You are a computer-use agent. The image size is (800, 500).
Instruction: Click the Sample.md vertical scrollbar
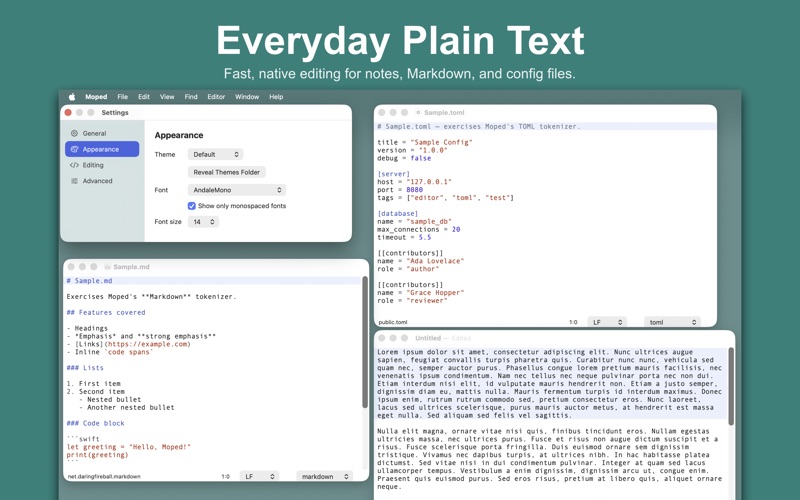click(365, 342)
